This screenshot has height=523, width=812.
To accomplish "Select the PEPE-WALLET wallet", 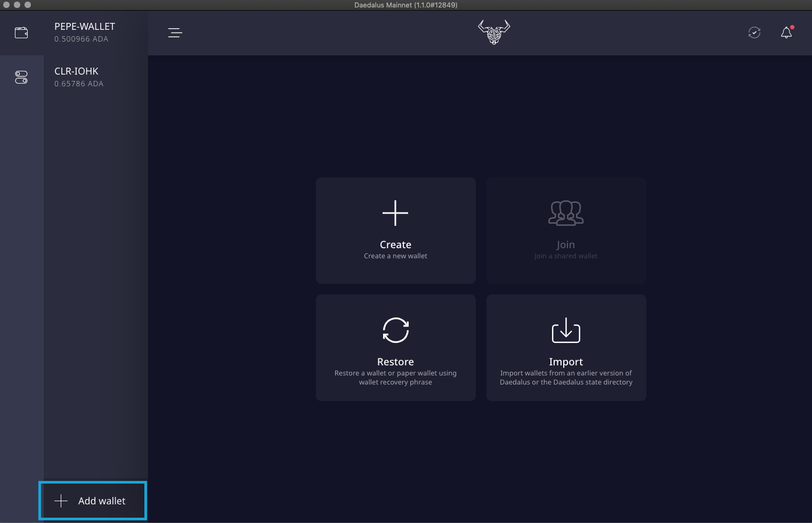I will [85, 32].
